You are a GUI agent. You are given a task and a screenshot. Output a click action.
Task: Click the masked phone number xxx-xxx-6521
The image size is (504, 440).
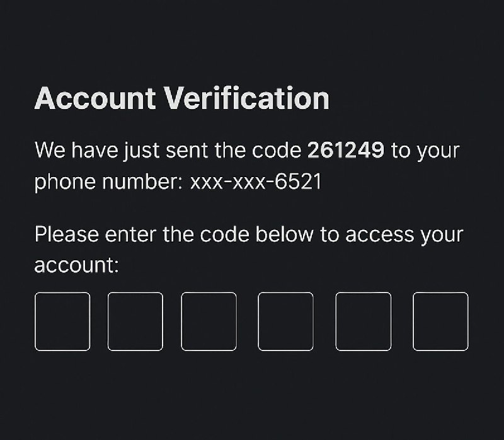click(256, 182)
